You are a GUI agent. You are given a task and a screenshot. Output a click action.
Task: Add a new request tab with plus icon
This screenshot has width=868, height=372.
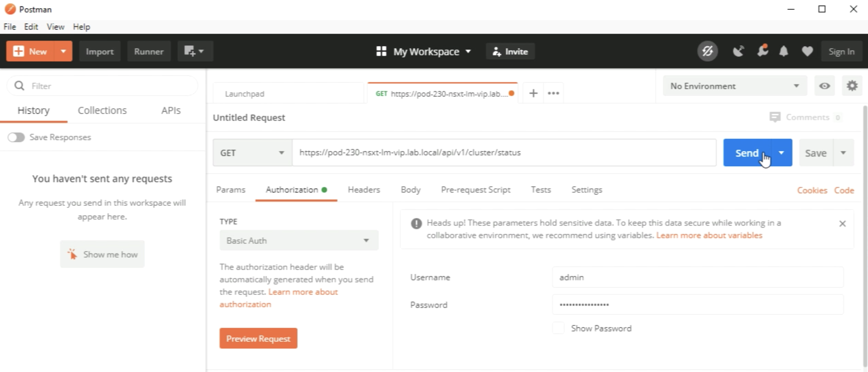pos(533,94)
